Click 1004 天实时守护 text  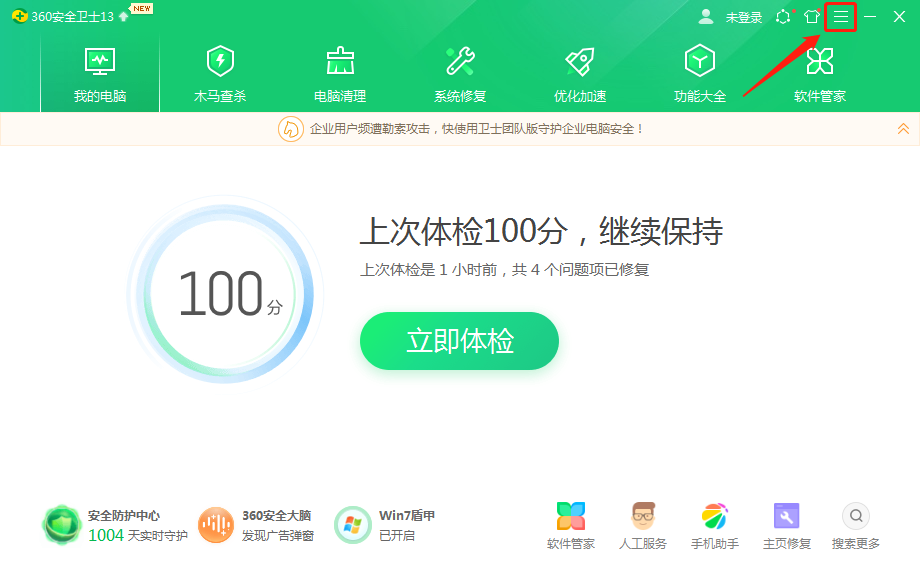click(138, 535)
